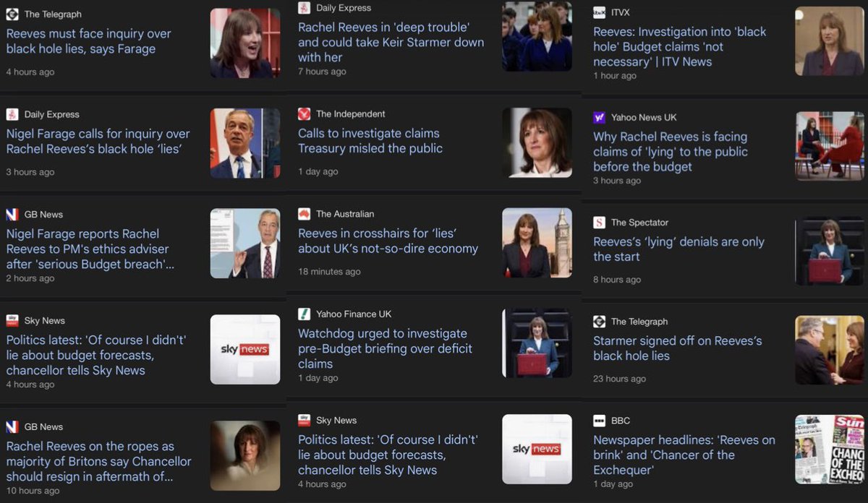This screenshot has height=503, width=868.
Task: Click The Australian source logo
Action: pos(305,214)
